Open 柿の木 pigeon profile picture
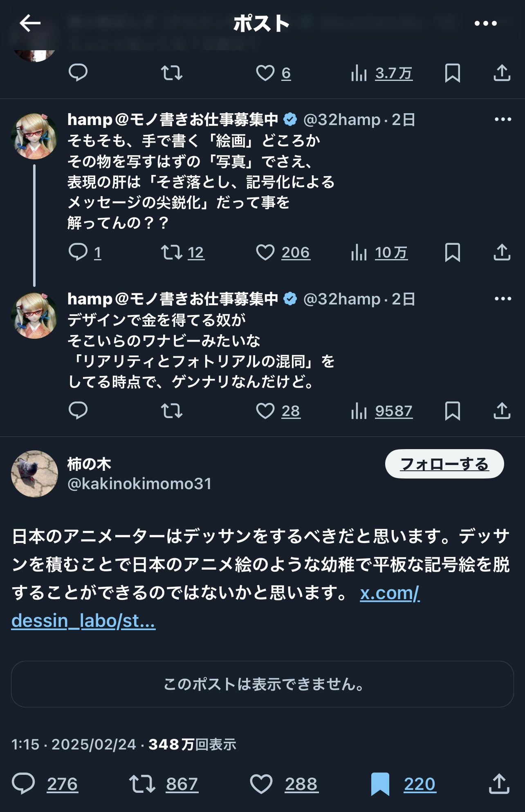Image resolution: width=525 pixels, height=812 pixels. click(x=35, y=474)
